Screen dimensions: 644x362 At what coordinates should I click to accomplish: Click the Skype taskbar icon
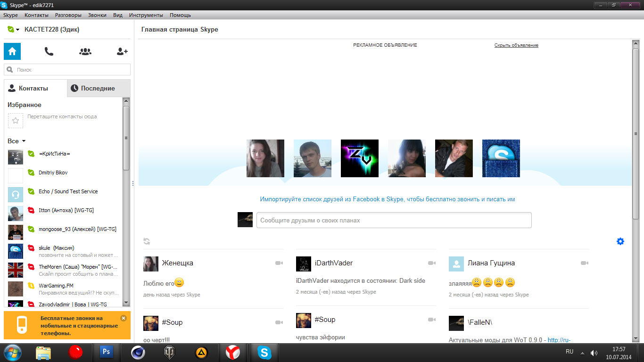264,352
